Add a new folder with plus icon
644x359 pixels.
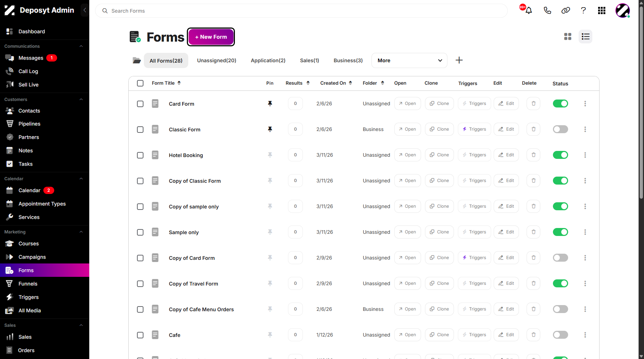[459, 60]
